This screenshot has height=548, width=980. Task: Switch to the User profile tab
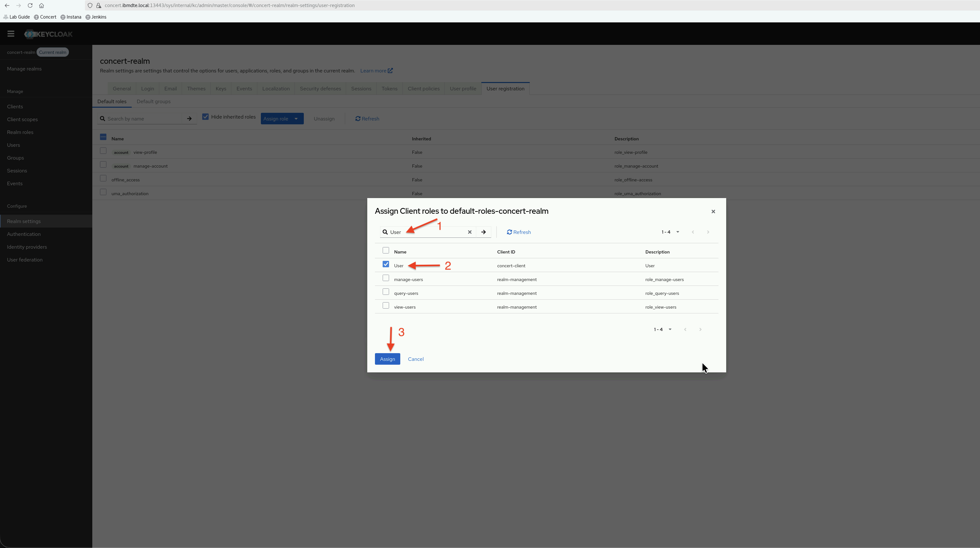click(463, 89)
